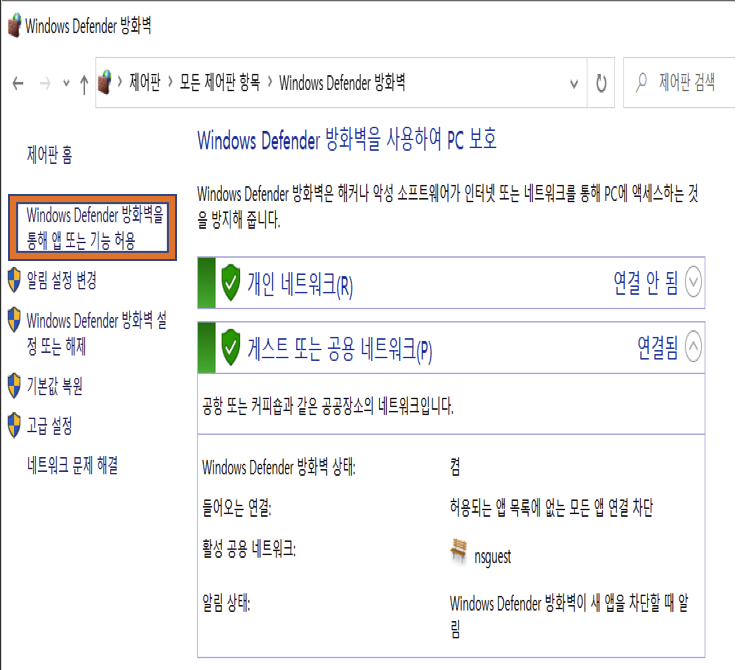Screen dimensions: 737x670
Task: Click the 알림 상태 label
Action: (226, 602)
